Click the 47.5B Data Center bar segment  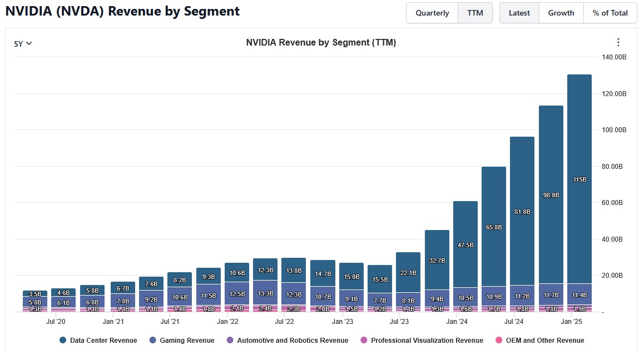(x=465, y=244)
